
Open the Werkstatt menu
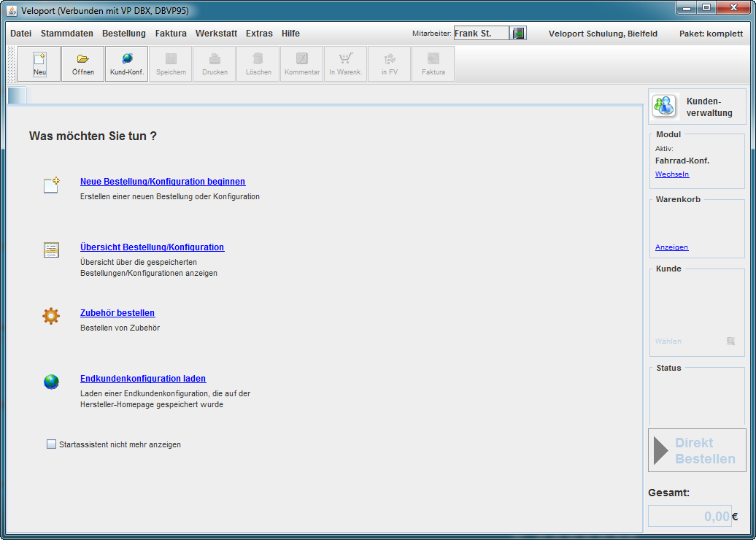[216, 34]
